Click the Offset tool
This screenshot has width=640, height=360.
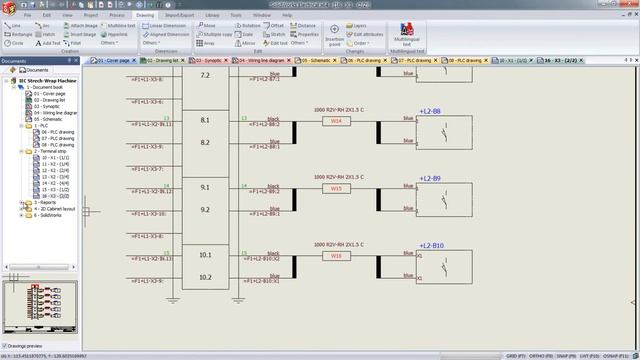pos(273,25)
